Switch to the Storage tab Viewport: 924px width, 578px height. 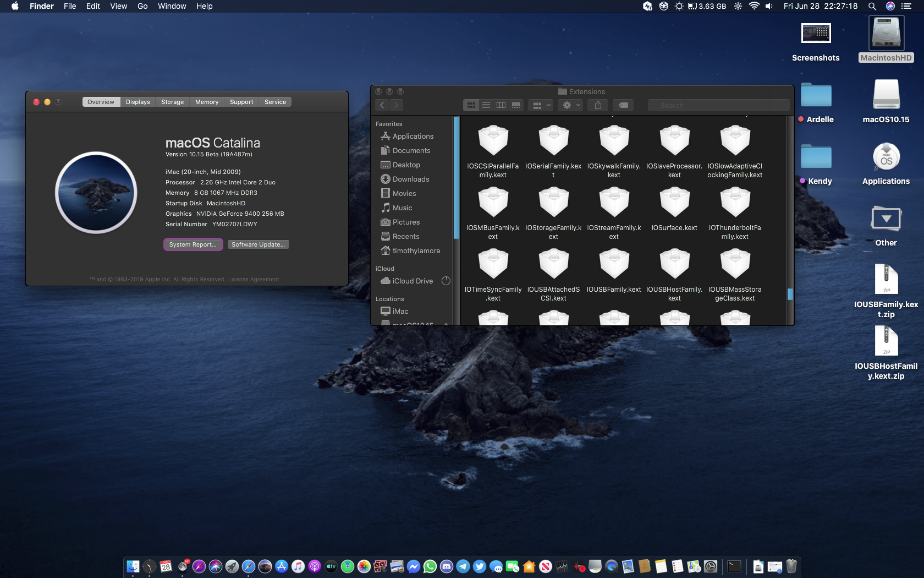point(172,102)
